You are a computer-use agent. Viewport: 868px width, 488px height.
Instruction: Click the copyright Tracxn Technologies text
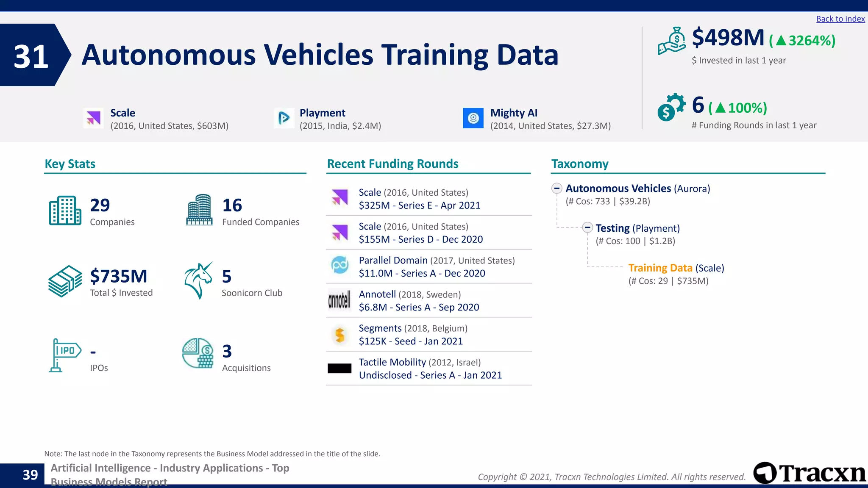(612, 477)
